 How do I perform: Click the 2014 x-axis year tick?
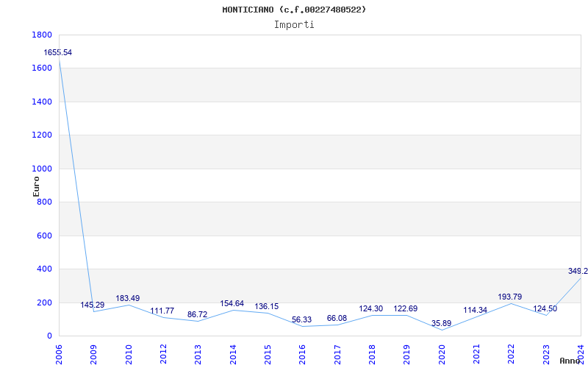click(x=233, y=354)
